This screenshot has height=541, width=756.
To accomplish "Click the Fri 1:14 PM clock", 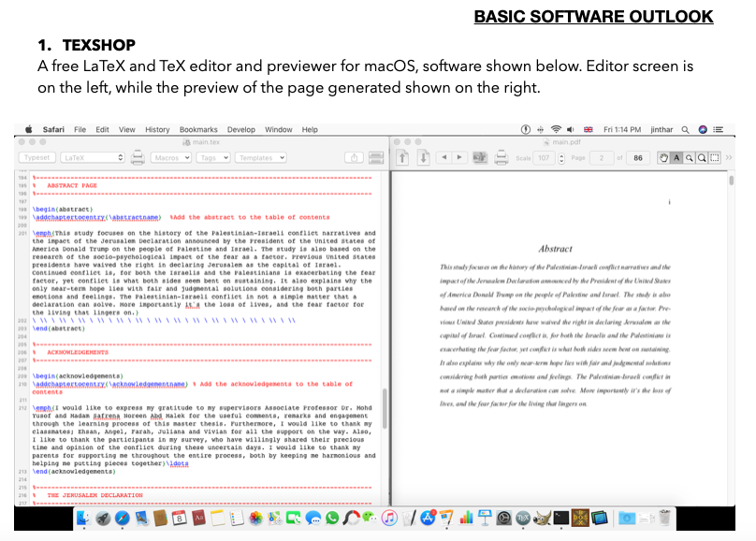I will click(x=622, y=130).
